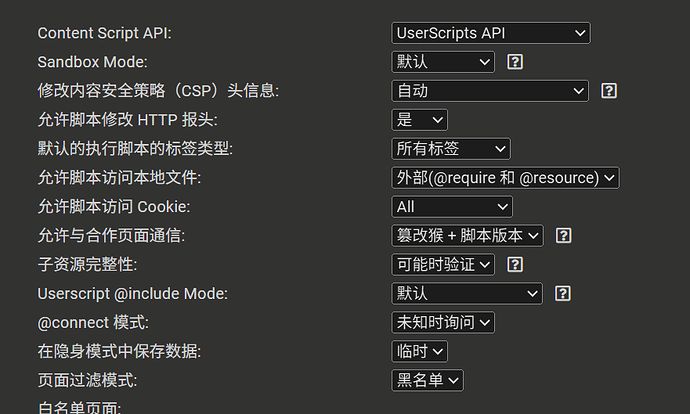
Task: Click the help icon beside CSP 头信息 setting
Action: (x=609, y=91)
